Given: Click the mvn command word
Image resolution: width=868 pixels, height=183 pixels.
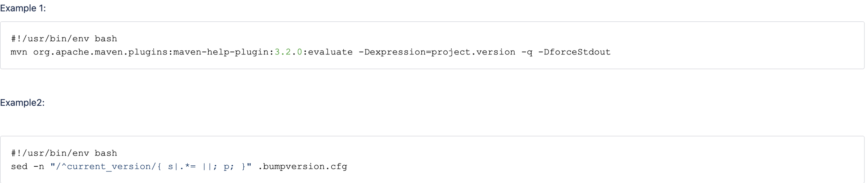Looking at the screenshot, I should tap(19, 52).
